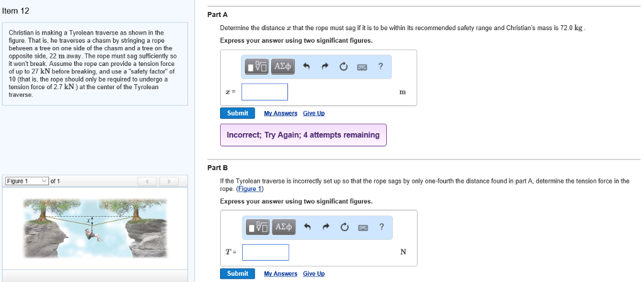644x282 pixels.
Task: Open the Figure 1 dropdown selector
Action: (26, 182)
